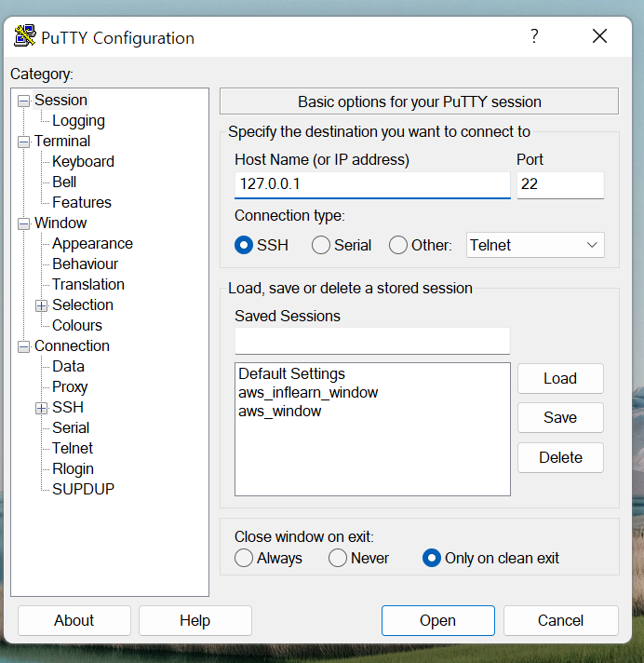Open the Rlogin category

pyautogui.click(x=73, y=469)
